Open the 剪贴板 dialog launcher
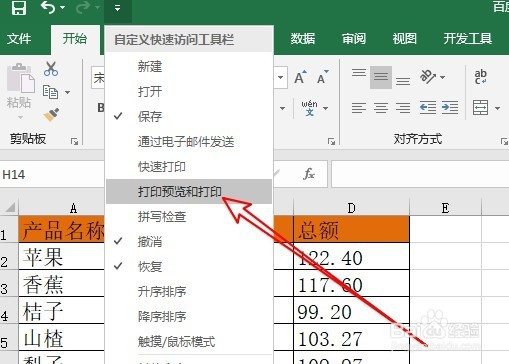509x364 pixels. (74, 142)
